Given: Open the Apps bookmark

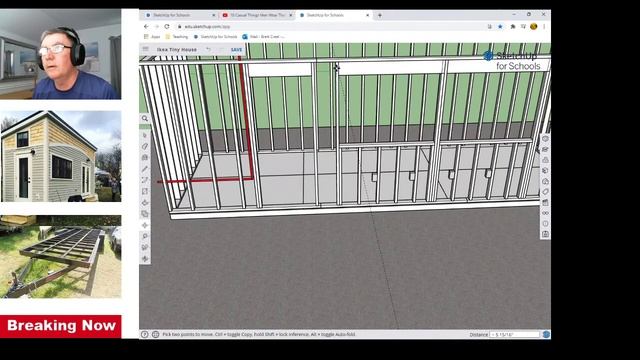Looking at the screenshot, I should [152, 37].
